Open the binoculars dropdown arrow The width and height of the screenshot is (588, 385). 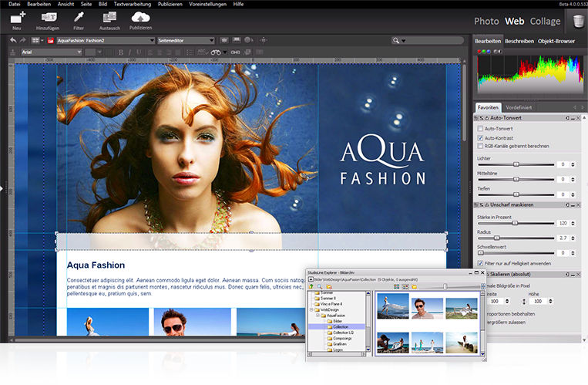[x=224, y=52]
